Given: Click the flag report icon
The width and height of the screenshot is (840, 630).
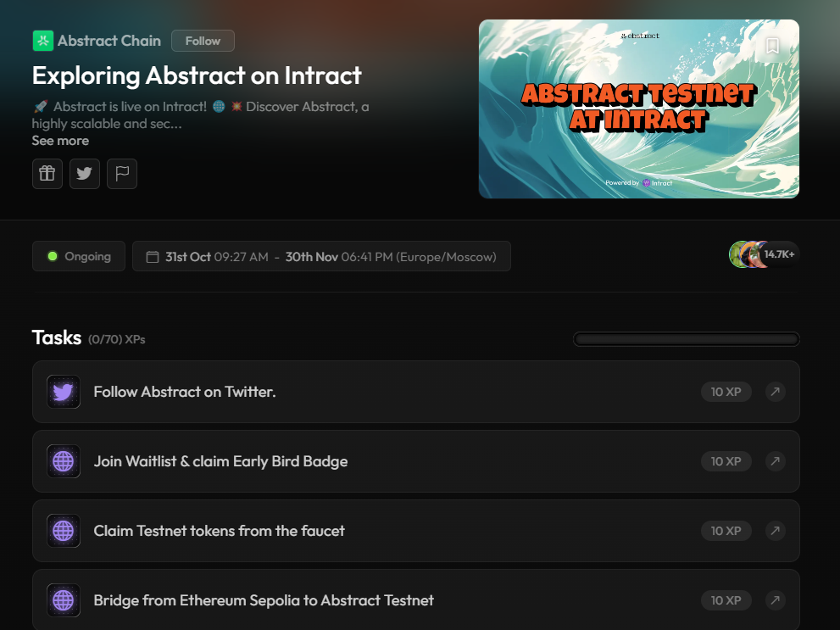Looking at the screenshot, I should tap(122, 174).
